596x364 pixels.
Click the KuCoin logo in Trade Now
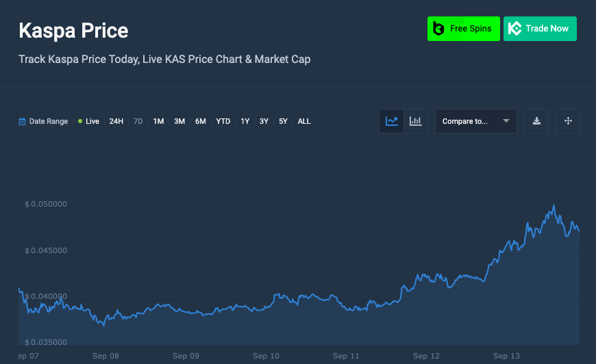(514, 29)
